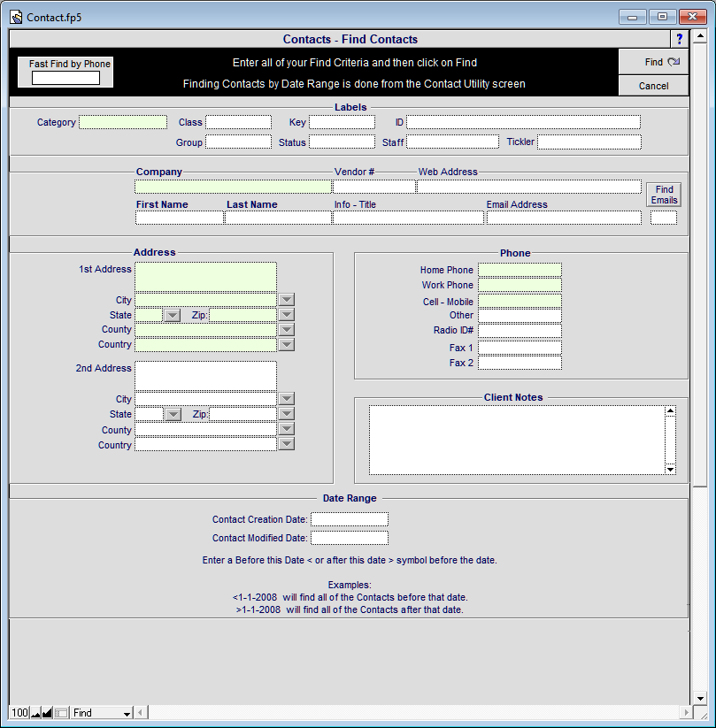This screenshot has height=728, width=716.
Task: Click the Key input field
Action: click(x=342, y=122)
